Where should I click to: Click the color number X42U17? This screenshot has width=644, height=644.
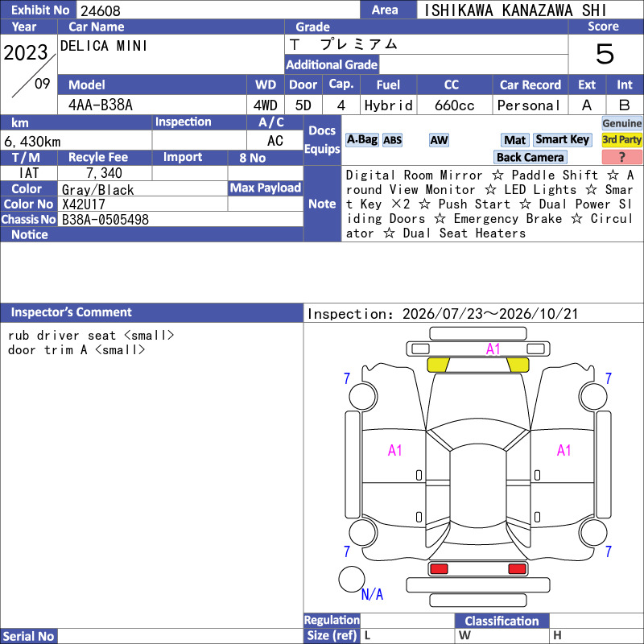[x=84, y=204]
